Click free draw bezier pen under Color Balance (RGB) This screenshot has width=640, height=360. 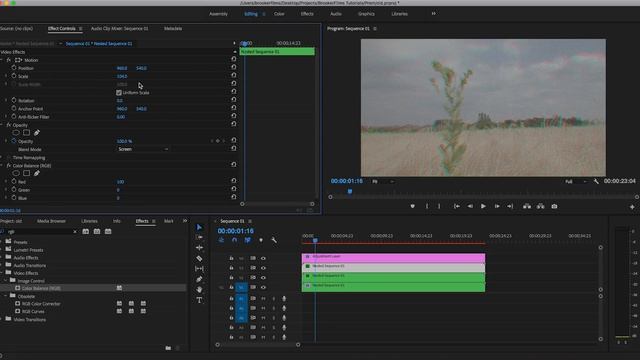37,173
